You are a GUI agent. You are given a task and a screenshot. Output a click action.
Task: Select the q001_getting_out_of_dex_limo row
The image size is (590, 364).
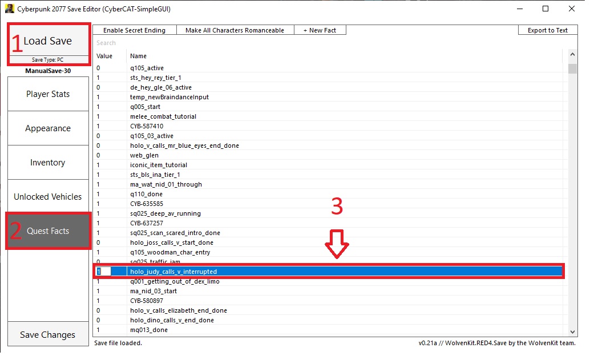coord(328,282)
